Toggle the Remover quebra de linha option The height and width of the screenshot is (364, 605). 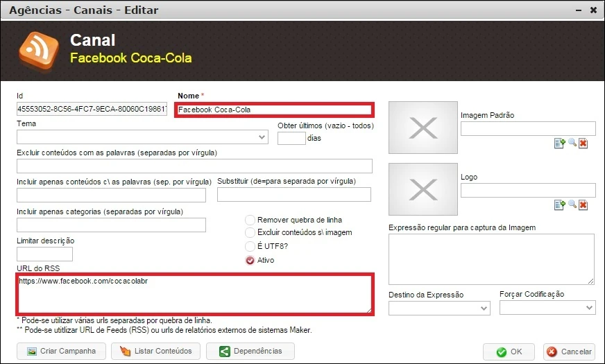[x=250, y=220]
